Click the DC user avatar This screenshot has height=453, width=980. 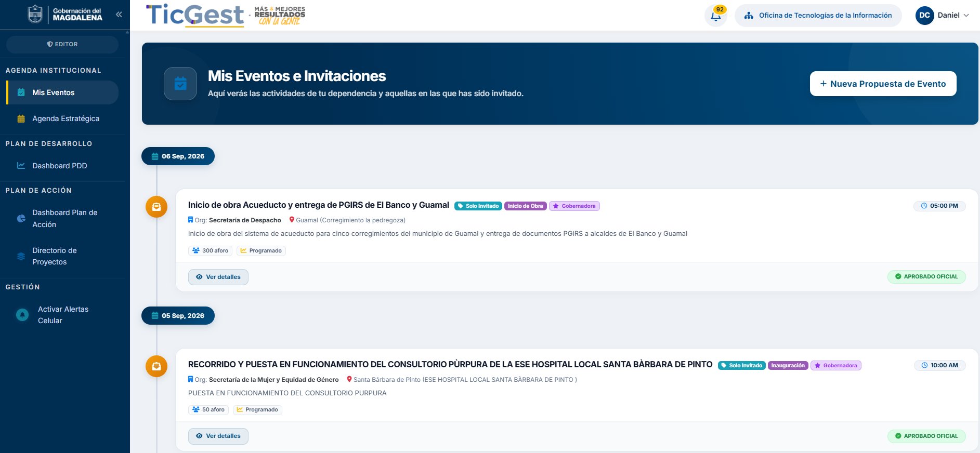[924, 16]
